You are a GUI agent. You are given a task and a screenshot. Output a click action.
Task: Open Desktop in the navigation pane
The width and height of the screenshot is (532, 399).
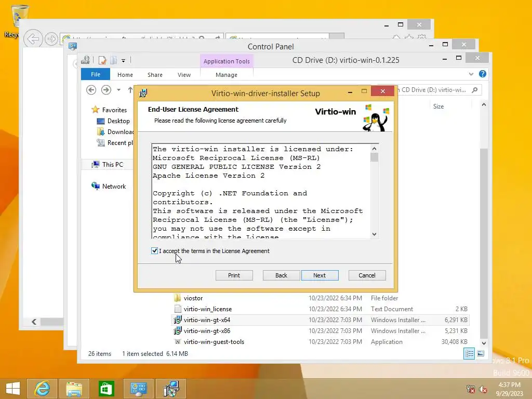(x=113, y=121)
